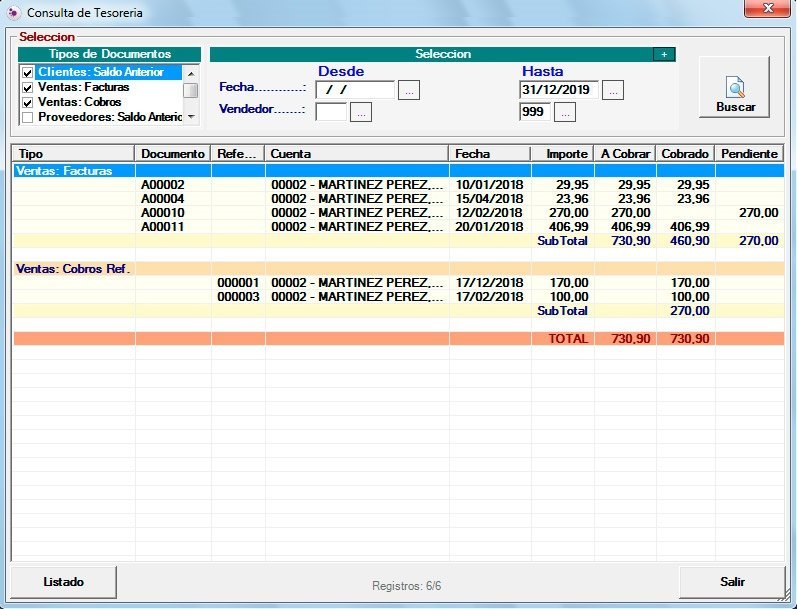The width and height of the screenshot is (797, 609).
Task: Close the Consulta de Tesoreria window
Action: [767, 9]
